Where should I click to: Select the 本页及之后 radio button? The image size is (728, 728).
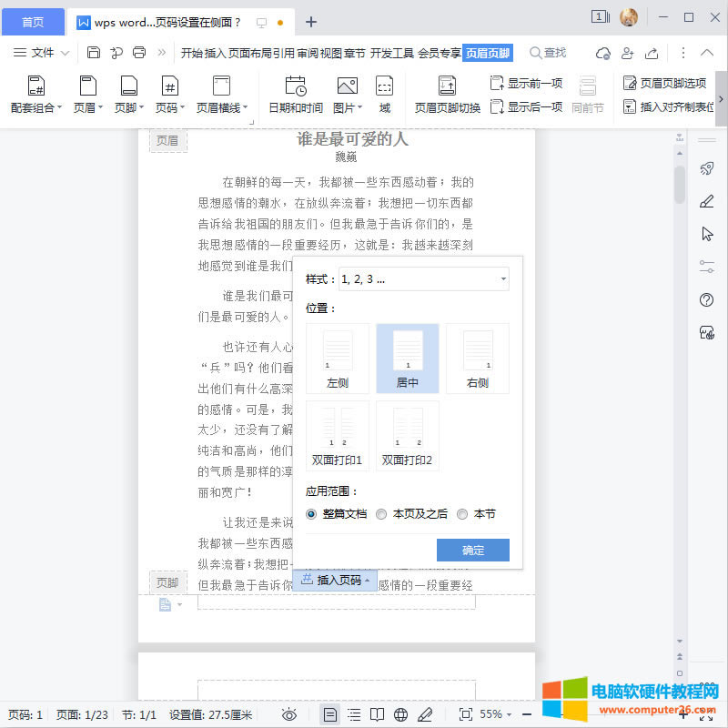381,514
